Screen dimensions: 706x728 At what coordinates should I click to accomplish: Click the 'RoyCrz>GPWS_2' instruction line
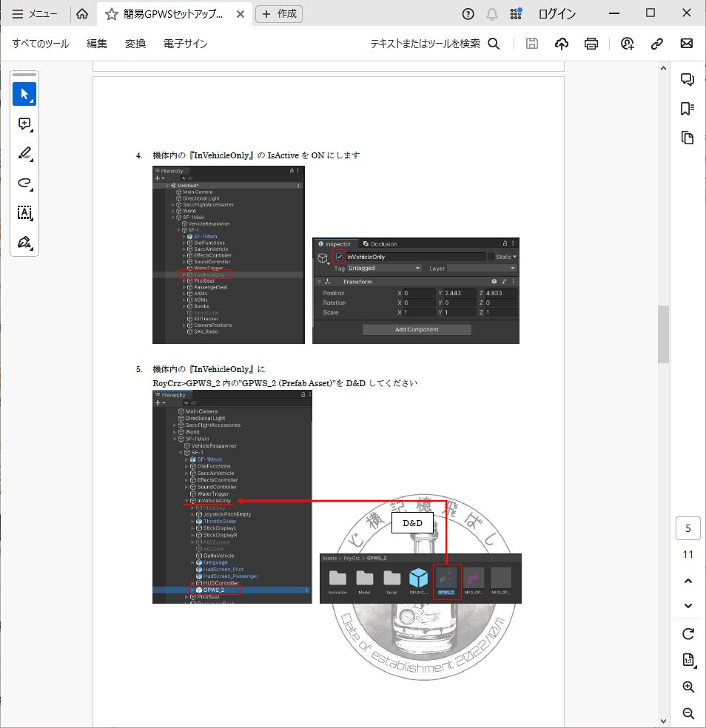point(285,383)
